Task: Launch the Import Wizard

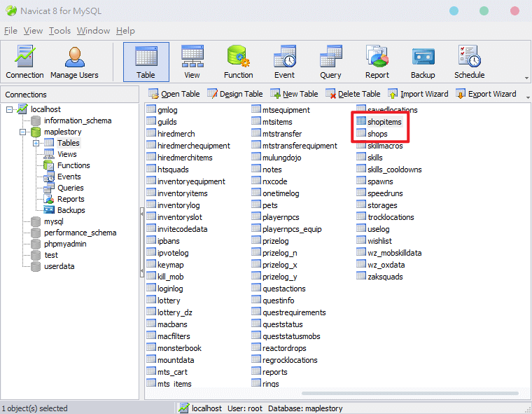Action: coord(419,94)
